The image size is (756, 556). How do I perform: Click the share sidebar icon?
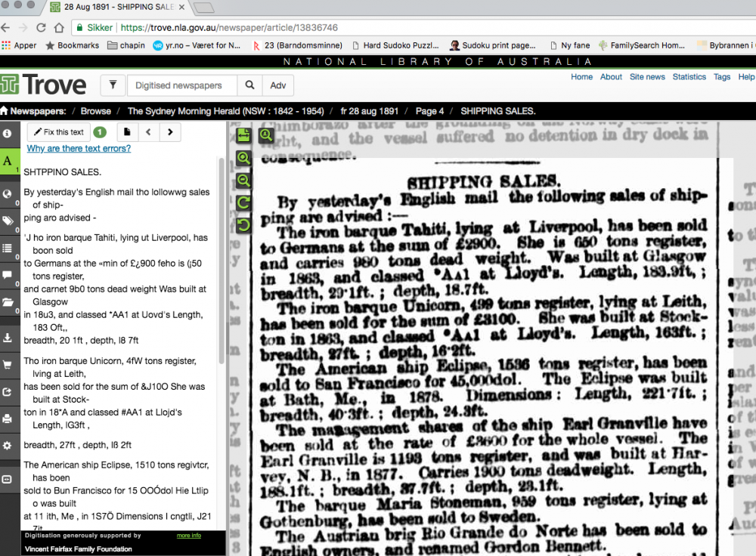pyautogui.click(x=8, y=392)
